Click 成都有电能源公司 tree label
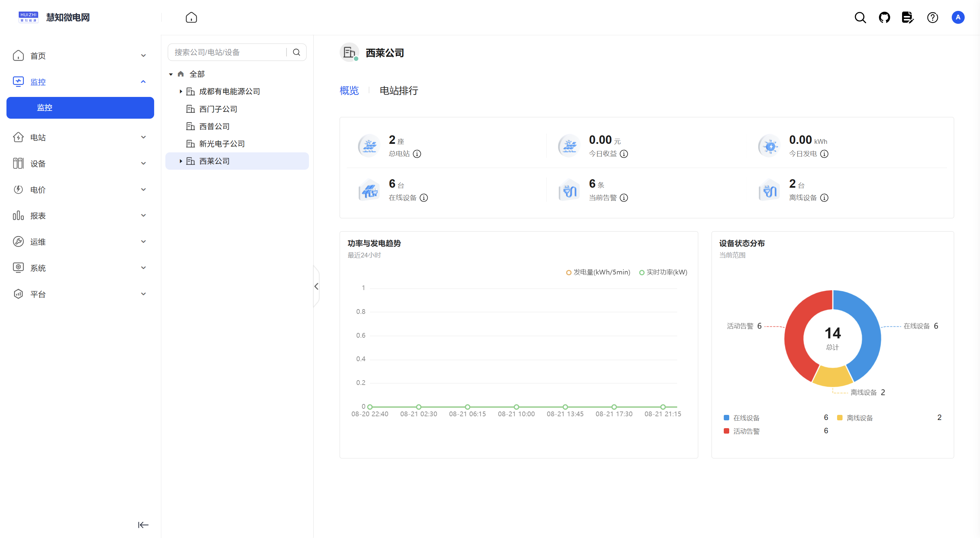The height and width of the screenshot is (538, 980). 229,91
